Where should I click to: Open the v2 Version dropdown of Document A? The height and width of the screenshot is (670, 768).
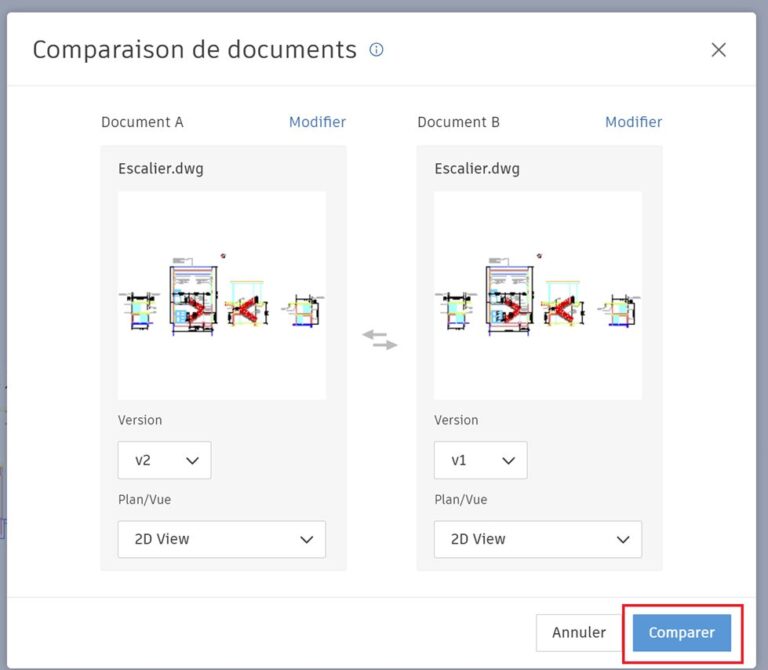click(165, 460)
